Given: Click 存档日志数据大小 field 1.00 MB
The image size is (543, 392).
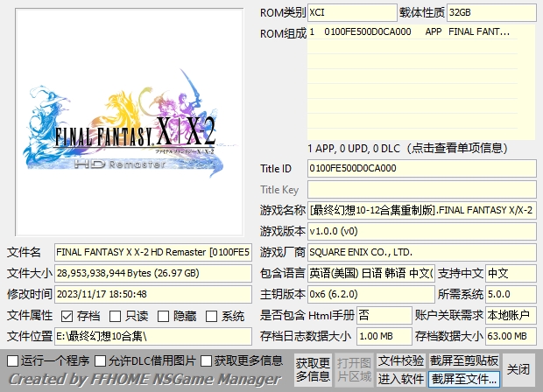Looking at the screenshot, I should coord(384,336).
